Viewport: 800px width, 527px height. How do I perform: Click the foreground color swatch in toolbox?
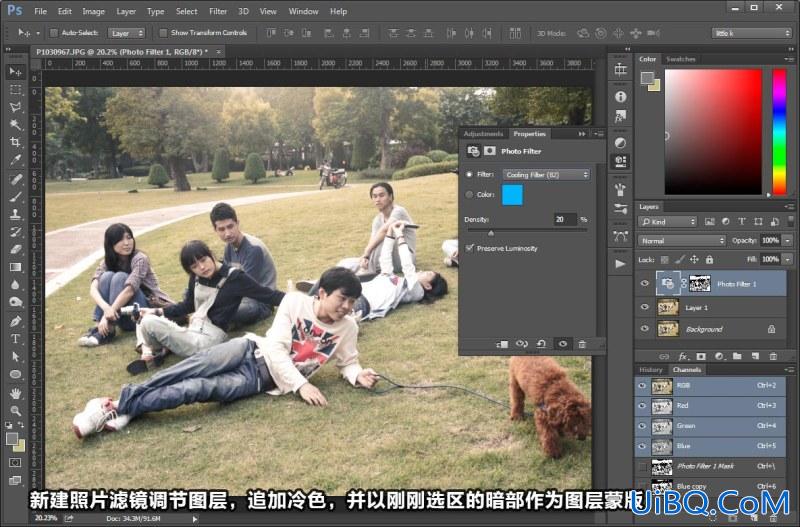point(12,439)
